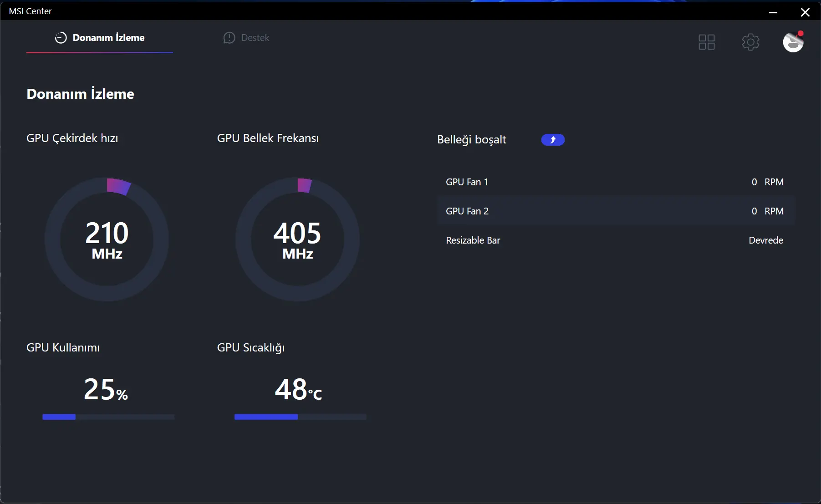Open the features grid icon
Image resolution: width=821 pixels, height=504 pixels.
click(x=707, y=42)
